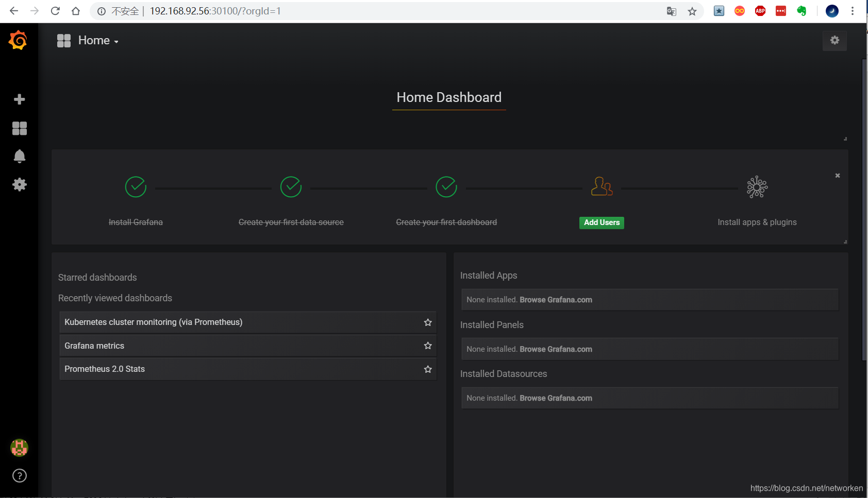The image size is (868, 498).
Task: Click the Installed Panels heading
Action: [492, 325]
